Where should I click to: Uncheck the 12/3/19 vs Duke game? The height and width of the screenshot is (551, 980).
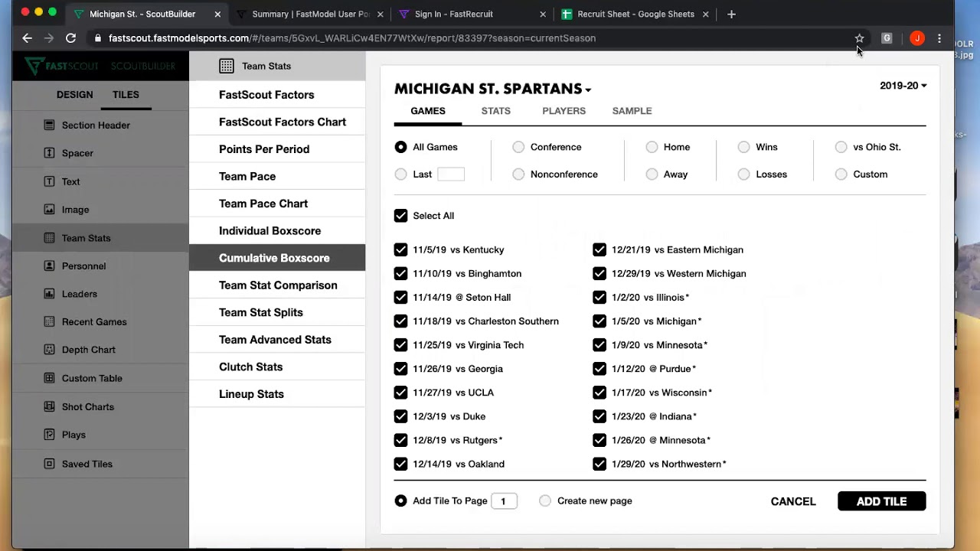pyautogui.click(x=400, y=416)
